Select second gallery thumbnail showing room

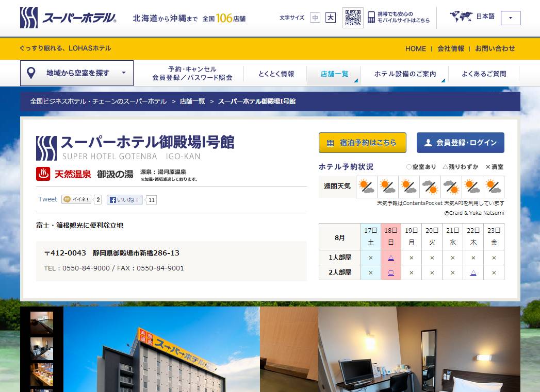[x=42, y=349]
